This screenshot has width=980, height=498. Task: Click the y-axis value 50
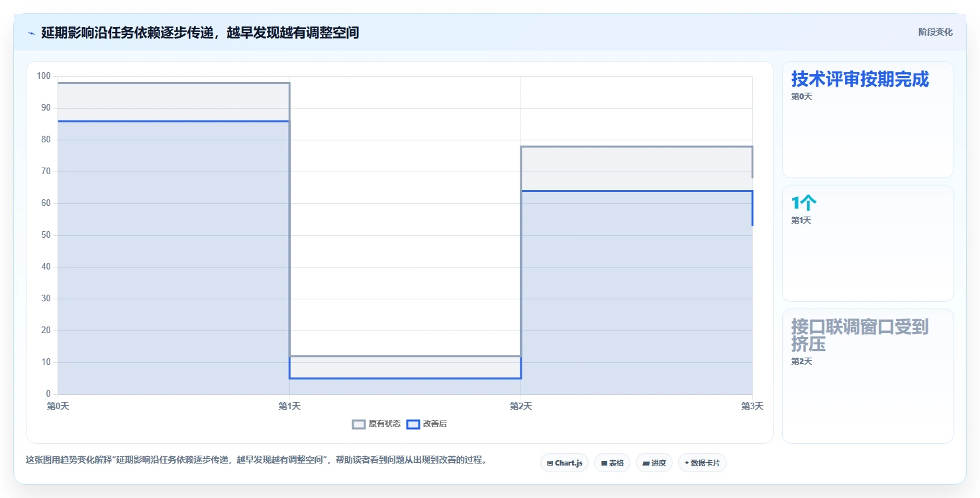46,235
